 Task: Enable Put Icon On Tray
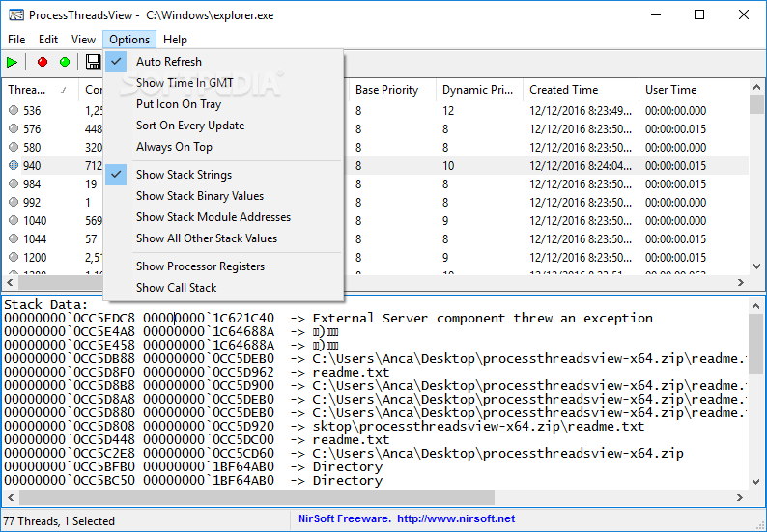click(x=223, y=104)
